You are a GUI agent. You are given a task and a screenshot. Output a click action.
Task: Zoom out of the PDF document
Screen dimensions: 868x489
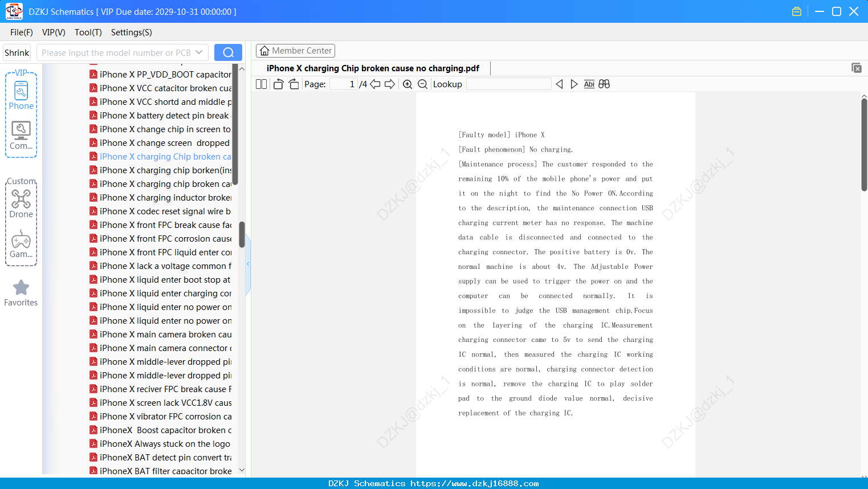pyautogui.click(x=422, y=84)
